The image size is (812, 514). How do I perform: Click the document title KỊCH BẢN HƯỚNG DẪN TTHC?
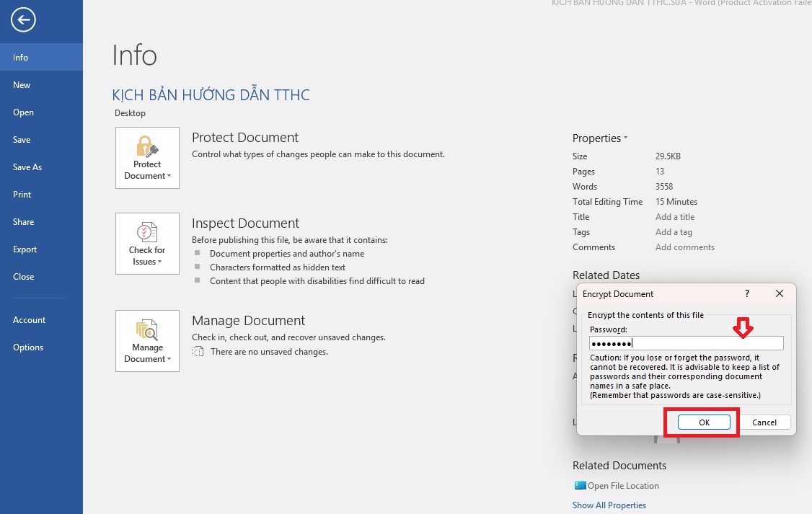211,95
